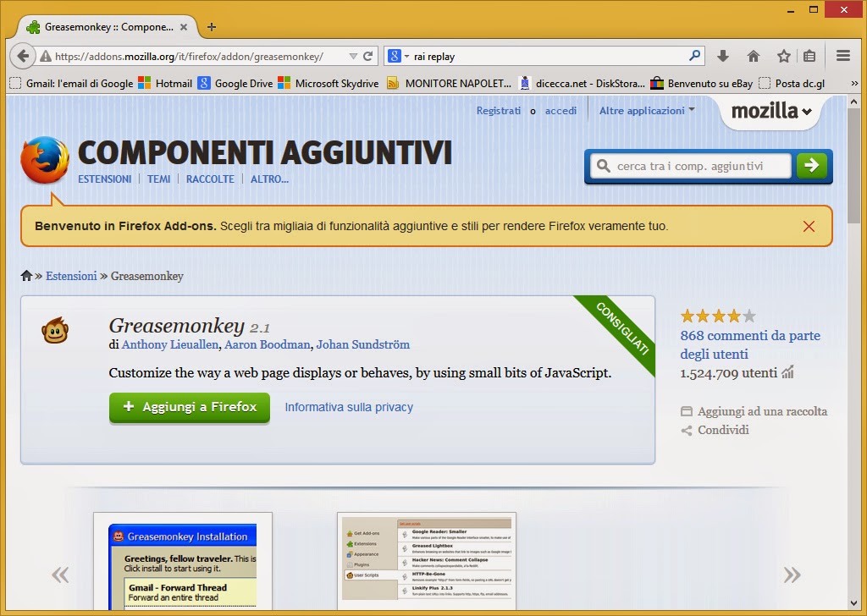Open the RACCOLTE menu
This screenshot has height=616, width=867.
tap(210, 179)
